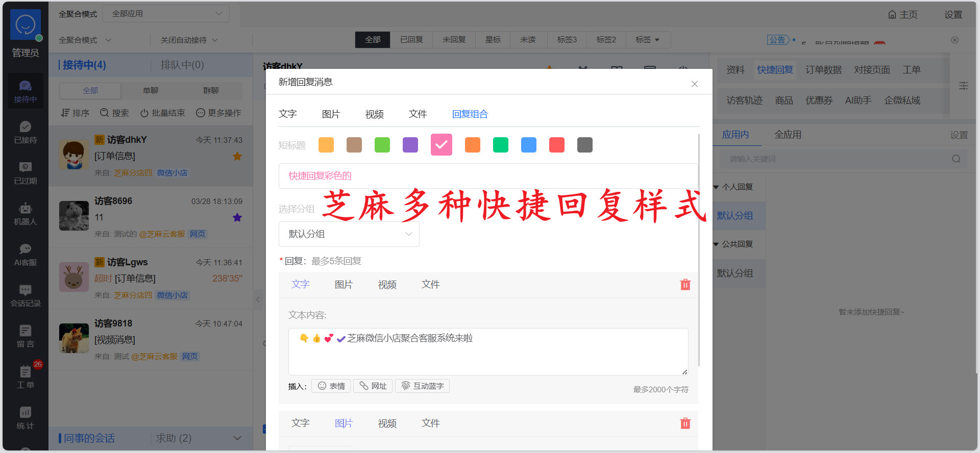Image resolution: width=980 pixels, height=453 pixels.
Task: Click the 批量结束 button
Action: 162,113
